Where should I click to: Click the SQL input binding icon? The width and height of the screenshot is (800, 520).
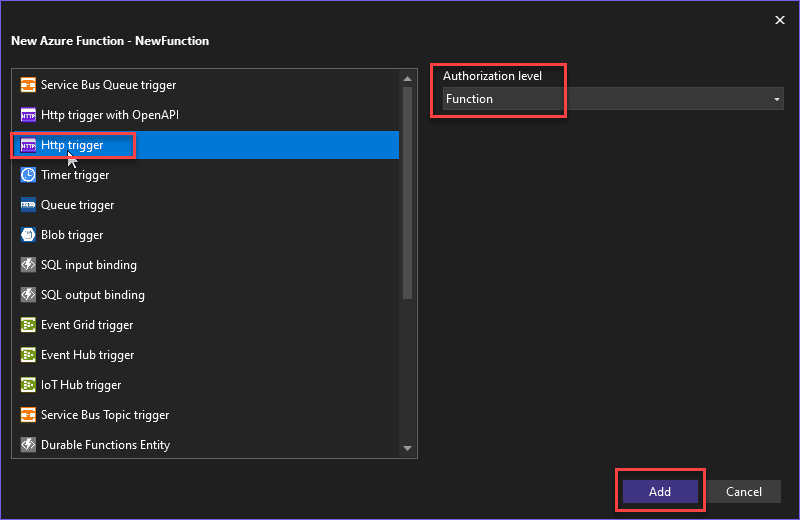(28, 265)
